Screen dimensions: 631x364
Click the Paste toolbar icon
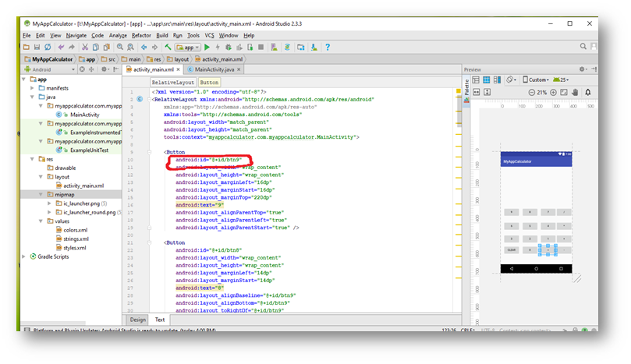(107, 47)
